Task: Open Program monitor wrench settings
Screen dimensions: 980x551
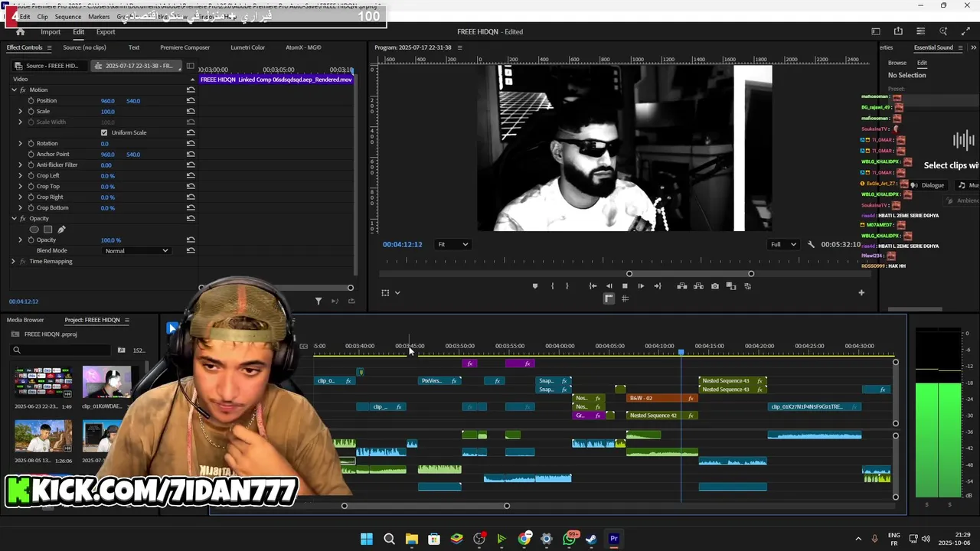Action: pyautogui.click(x=811, y=244)
